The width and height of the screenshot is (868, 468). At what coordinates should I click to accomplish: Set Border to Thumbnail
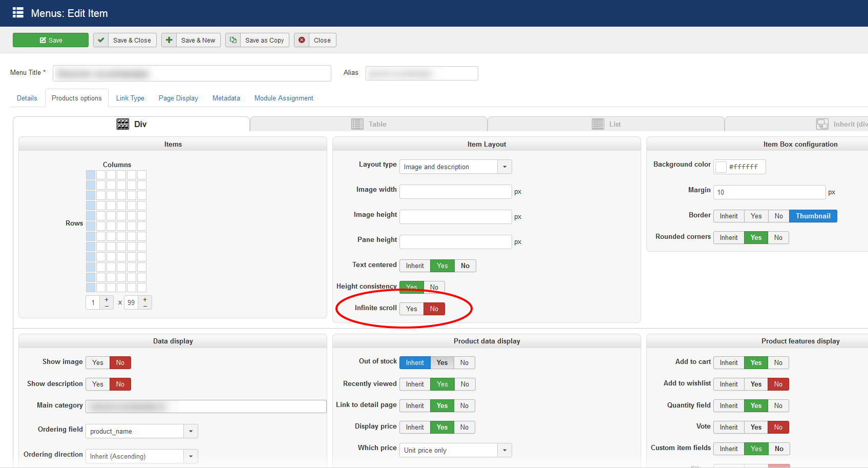[813, 216]
